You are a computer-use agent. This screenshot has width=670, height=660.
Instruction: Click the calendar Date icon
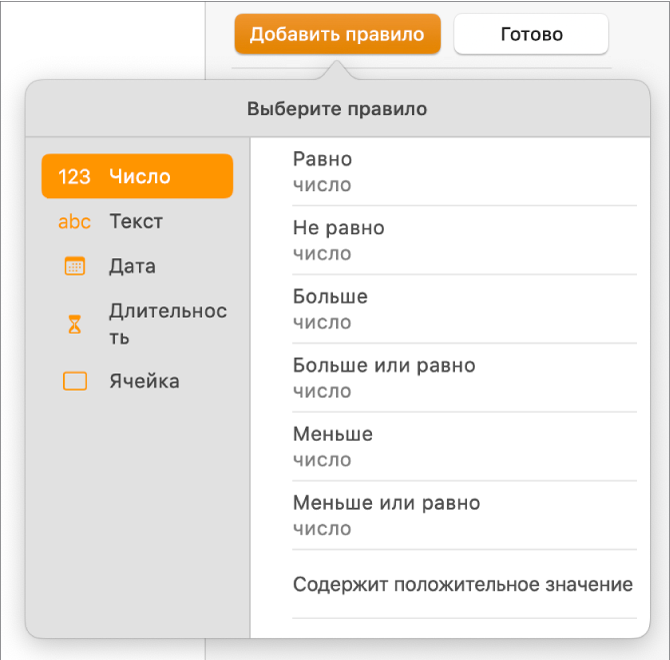(75, 267)
